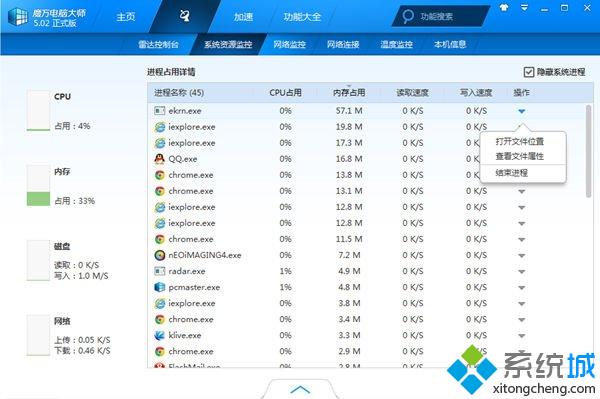Click the 17.3 M iexplore.exe icon
This screenshot has height=399, width=600.
160,143
